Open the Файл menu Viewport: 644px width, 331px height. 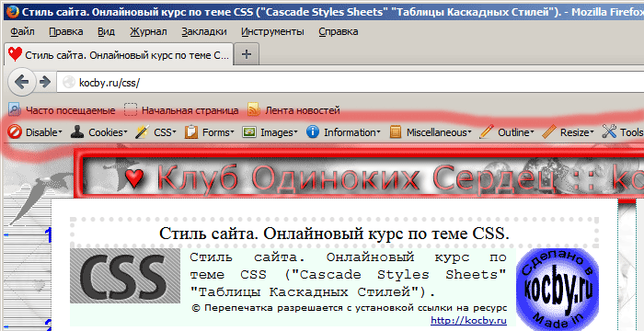pyautogui.click(x=22, y=31)
